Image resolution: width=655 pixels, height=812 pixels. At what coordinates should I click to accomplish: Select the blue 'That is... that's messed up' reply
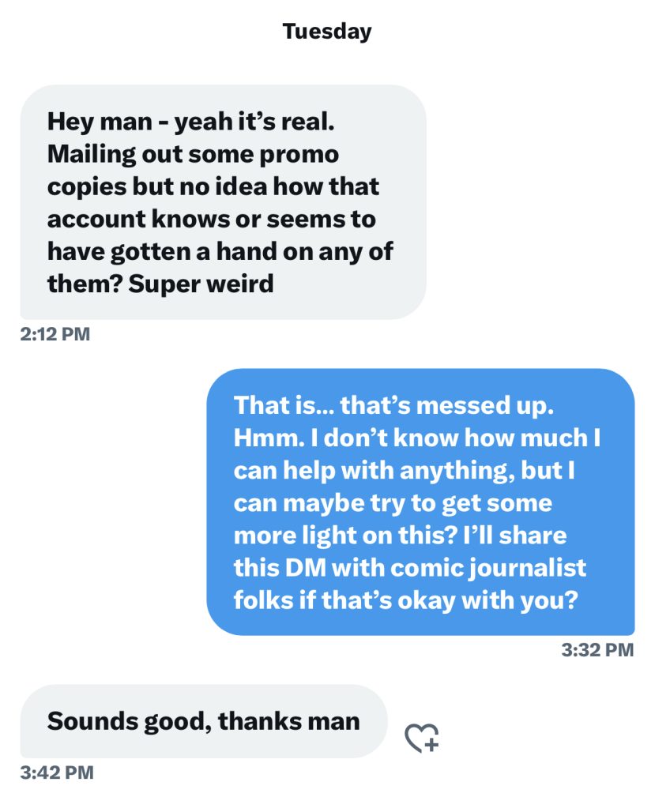(x=420, y=502)
